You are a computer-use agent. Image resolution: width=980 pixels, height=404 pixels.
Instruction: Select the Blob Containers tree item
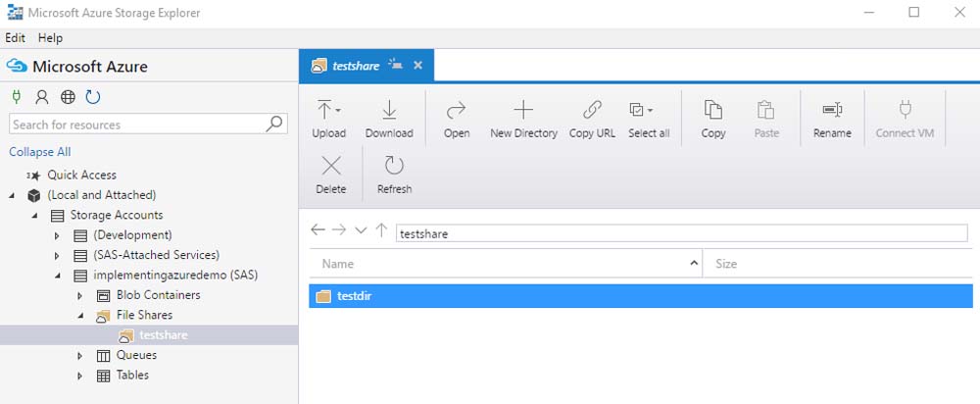click(x=158, y=295)
